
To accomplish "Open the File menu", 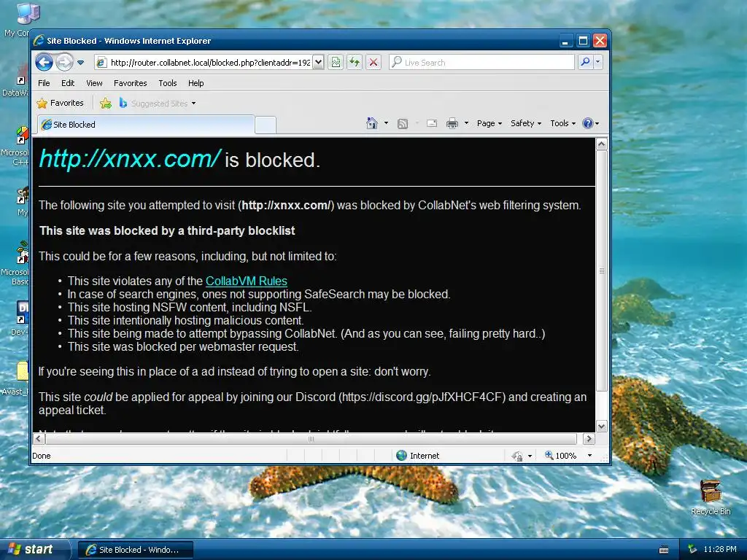I will pos(44,83).
